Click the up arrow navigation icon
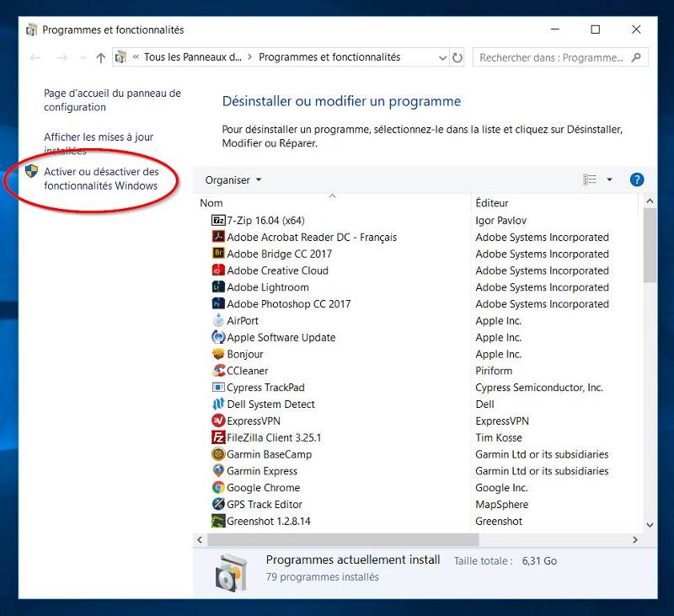The width and height of the screenshot is (674, 616). 100,57
